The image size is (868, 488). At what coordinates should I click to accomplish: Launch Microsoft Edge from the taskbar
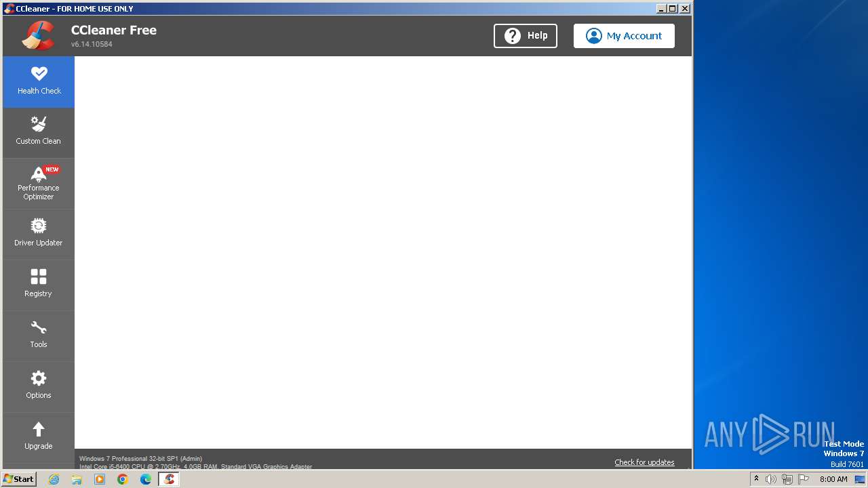click(146, 479)
